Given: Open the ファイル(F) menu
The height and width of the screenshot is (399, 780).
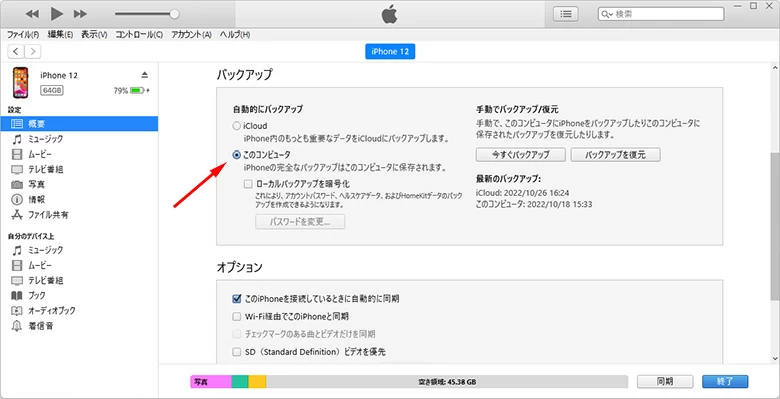Looking at the screenshot, I should pyautogui.click(x=23, y=35).
